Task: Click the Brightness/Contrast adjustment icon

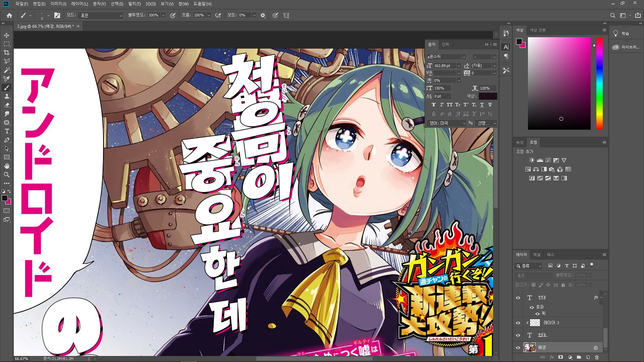Action: (532, 160)
